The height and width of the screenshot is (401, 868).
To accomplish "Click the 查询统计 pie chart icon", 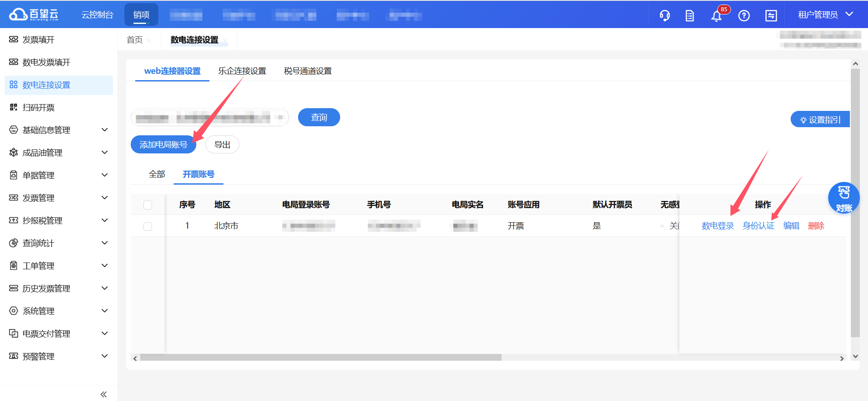I will [x=14, y=243].
